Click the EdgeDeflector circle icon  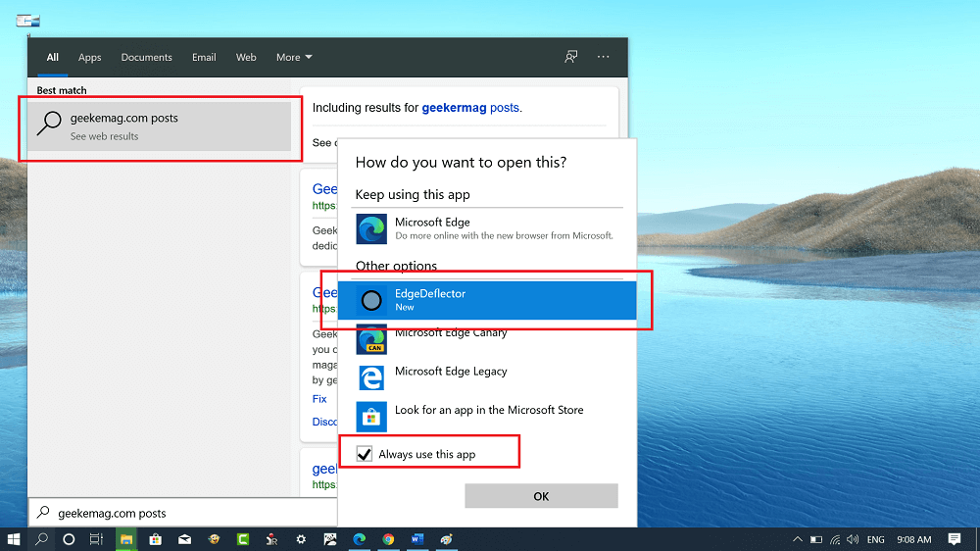(x=371, y=300)
